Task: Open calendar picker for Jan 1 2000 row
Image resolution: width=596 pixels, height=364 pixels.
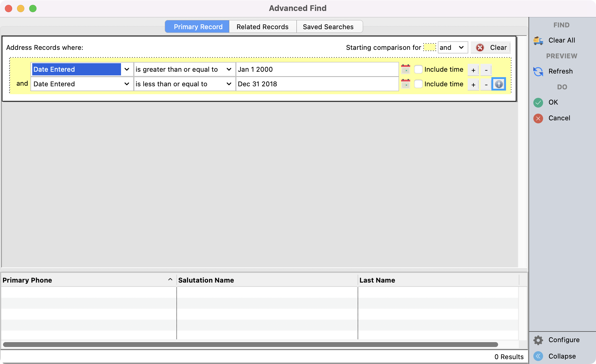Action: point(406,69)
